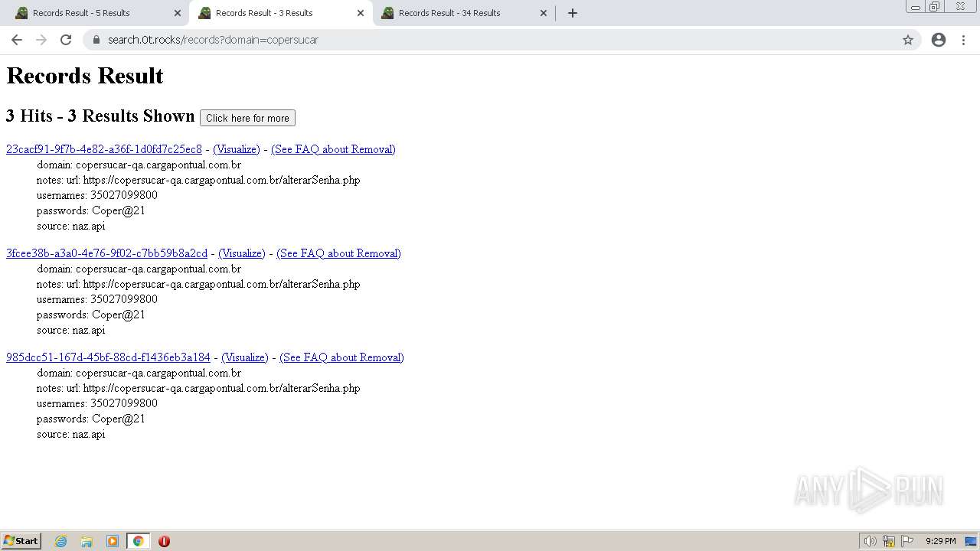Image resolution: width=980 pixels, height=551 pixels.
Task: Open removal FAQ for record 23cacf91
Action: (x=333, y=149)
